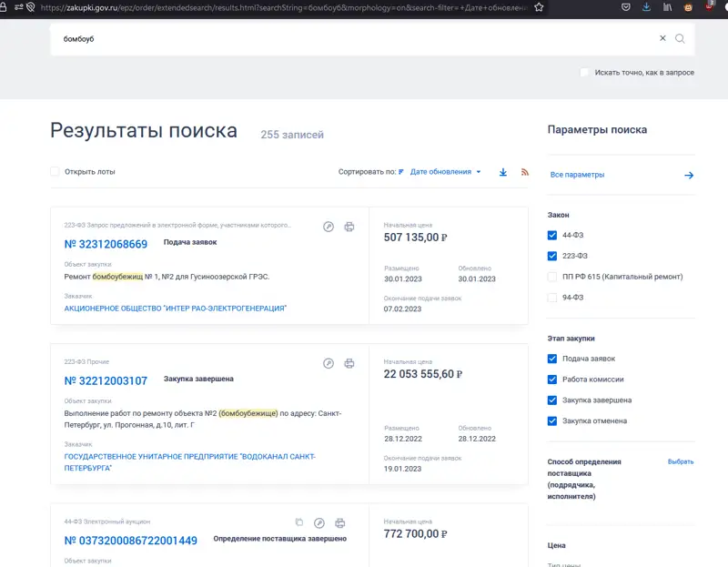This screenshot has height=567, width=728.
Task: Open the 'Дата обновления' sort dropdown
Action: point(445,172)
